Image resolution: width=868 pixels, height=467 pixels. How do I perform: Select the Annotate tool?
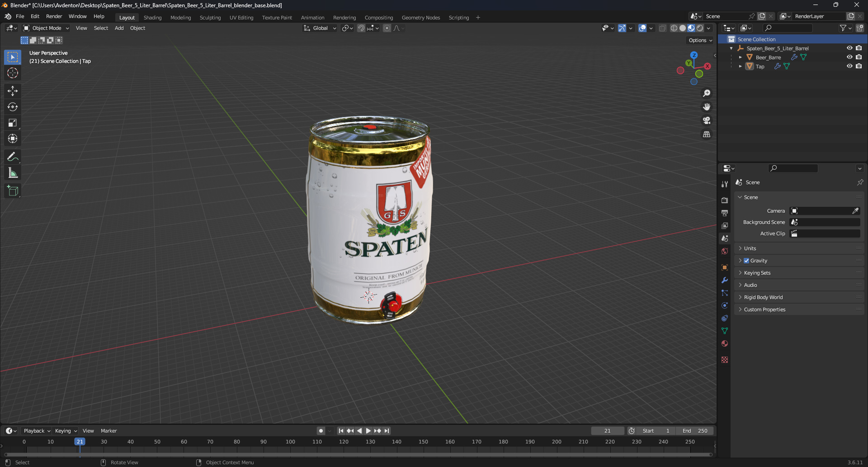pos(13,157)
